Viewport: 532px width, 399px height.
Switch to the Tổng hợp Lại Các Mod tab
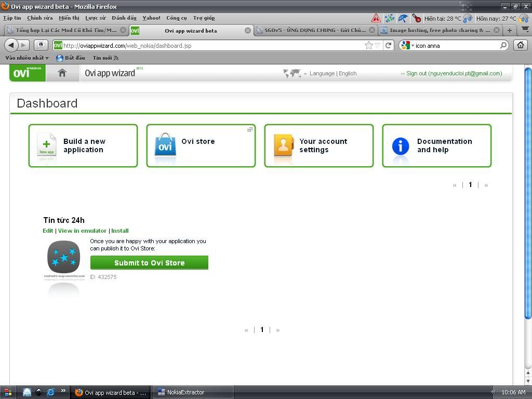tap(66, 31)
